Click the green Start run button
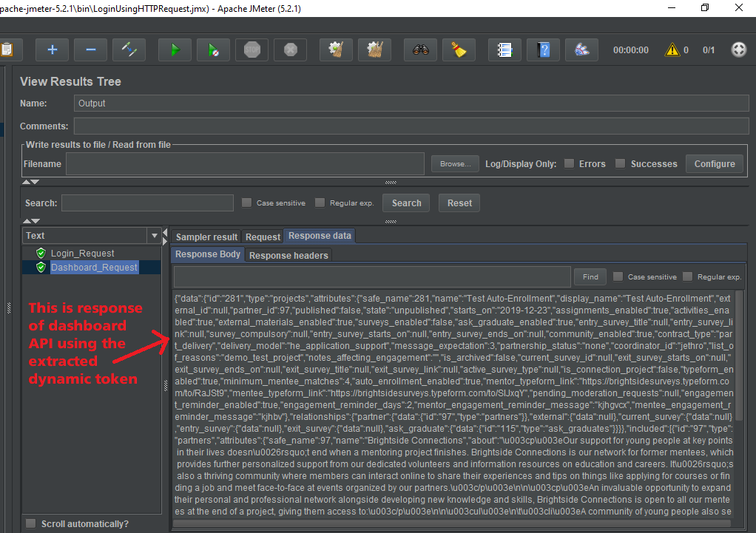The height and width of the screenshot is (533, 756). pyautogui.click(x=175, y=50)
